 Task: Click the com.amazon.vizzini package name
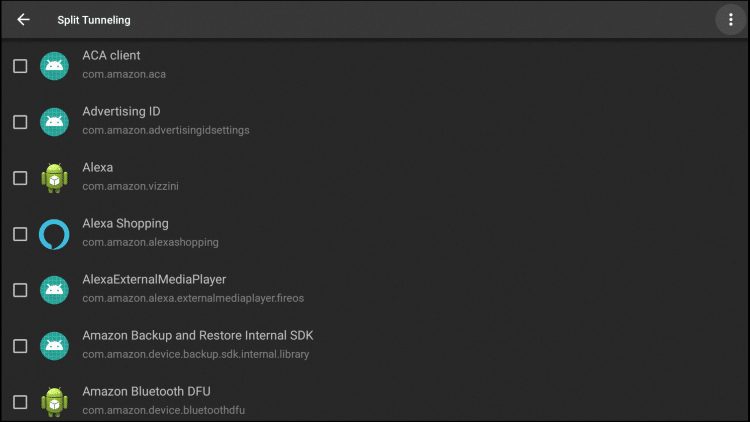point(130,186)
